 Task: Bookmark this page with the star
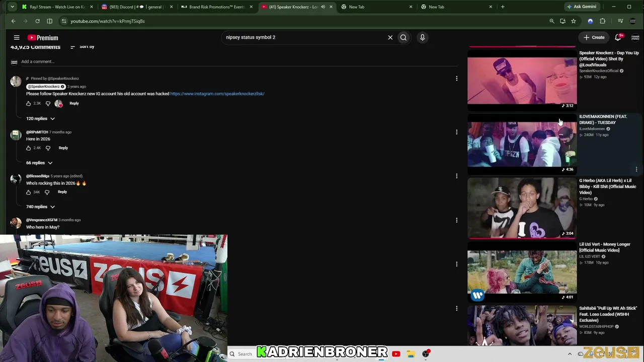point(574,21)
